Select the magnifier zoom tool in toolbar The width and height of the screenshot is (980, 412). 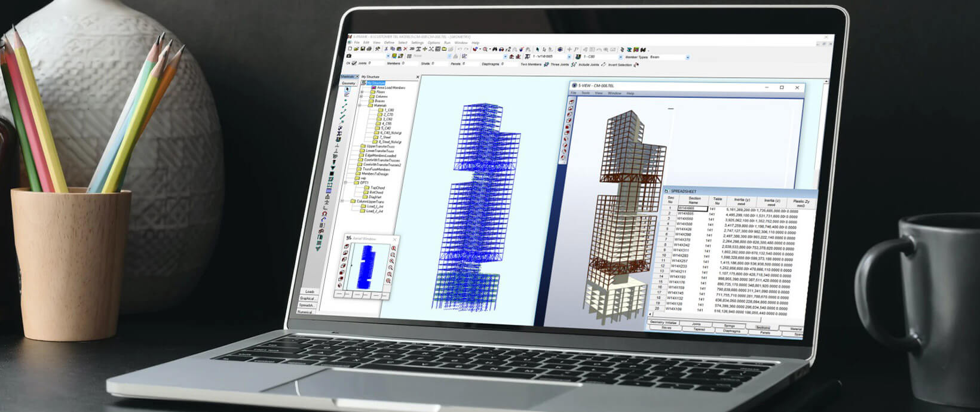(x=485, y=49)
